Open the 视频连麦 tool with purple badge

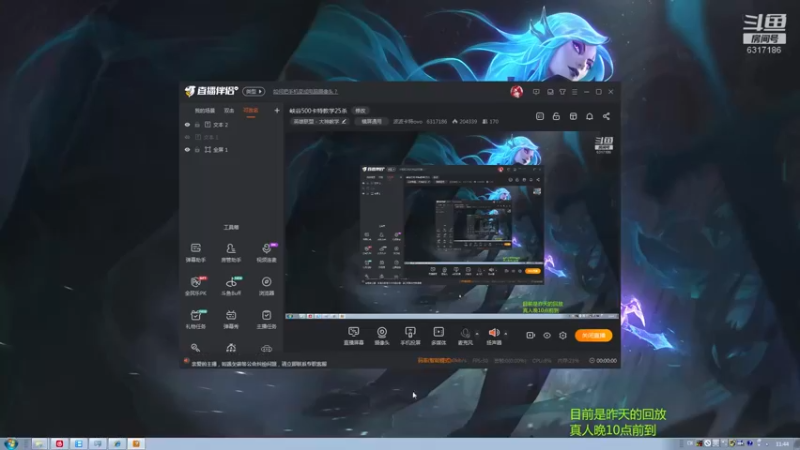pos(266,253)
